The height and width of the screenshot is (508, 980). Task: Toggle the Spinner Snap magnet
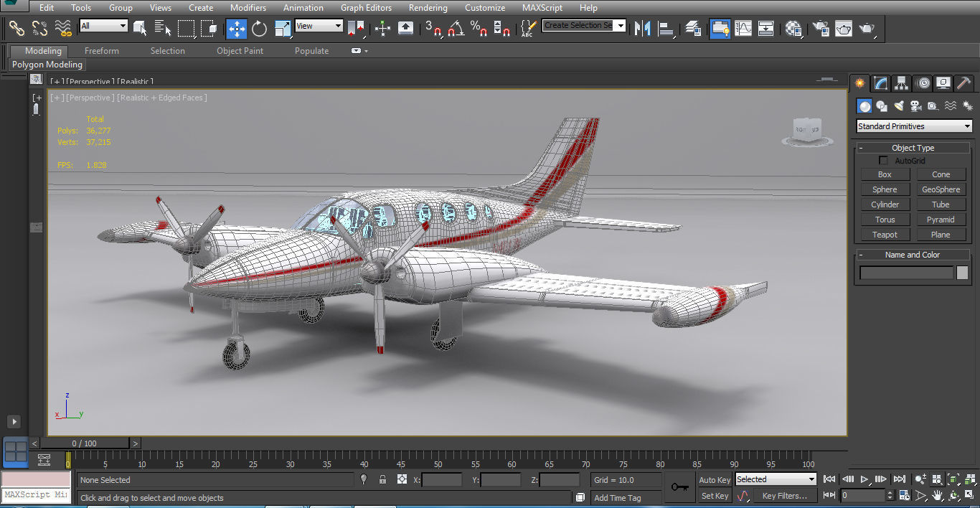[x=501, y=29]
